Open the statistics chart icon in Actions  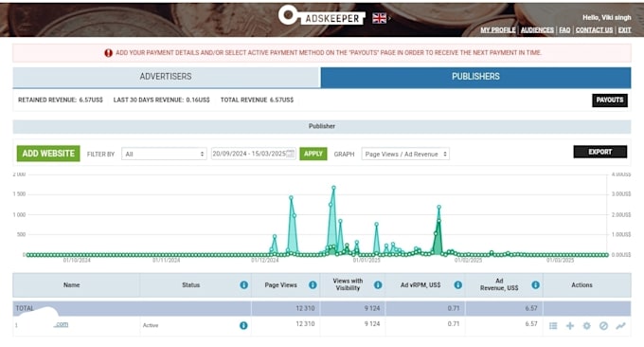[620, 325]
